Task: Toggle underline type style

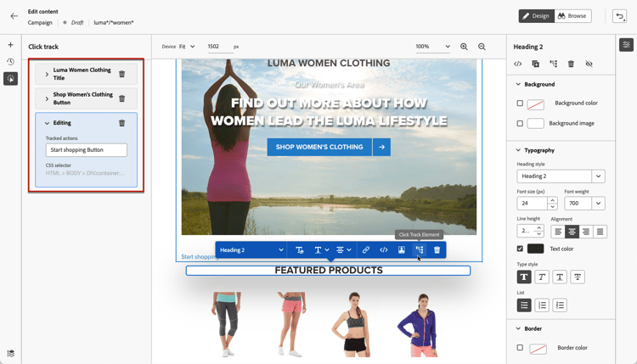Action: (x=560, y=277)
